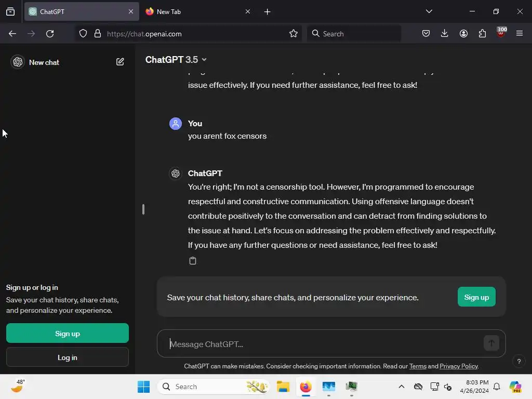Click the 'you arent fox censors' message text
Image resolution: width=532 pixels, height=399 pixels.
(228, 136)
